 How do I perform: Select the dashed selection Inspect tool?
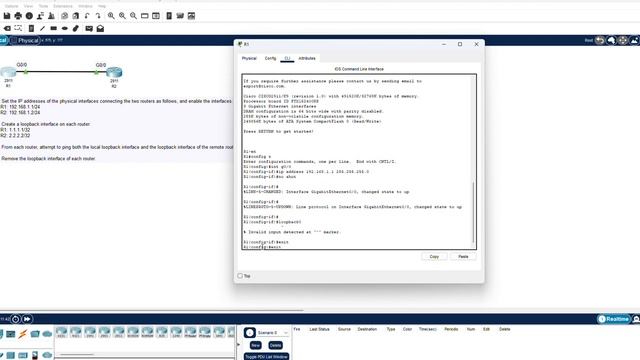[x=18, y=28]
